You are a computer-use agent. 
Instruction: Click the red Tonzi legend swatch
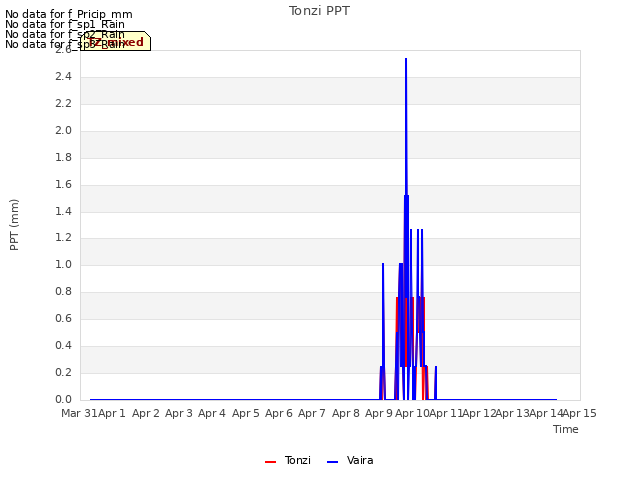pyautogui.click(x=271, y=462)
